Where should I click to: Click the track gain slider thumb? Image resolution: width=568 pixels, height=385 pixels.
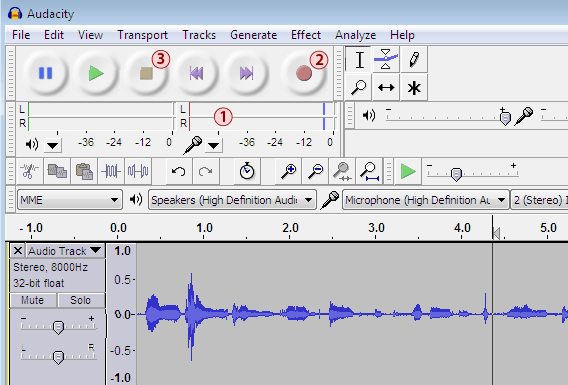pos(58,327)
